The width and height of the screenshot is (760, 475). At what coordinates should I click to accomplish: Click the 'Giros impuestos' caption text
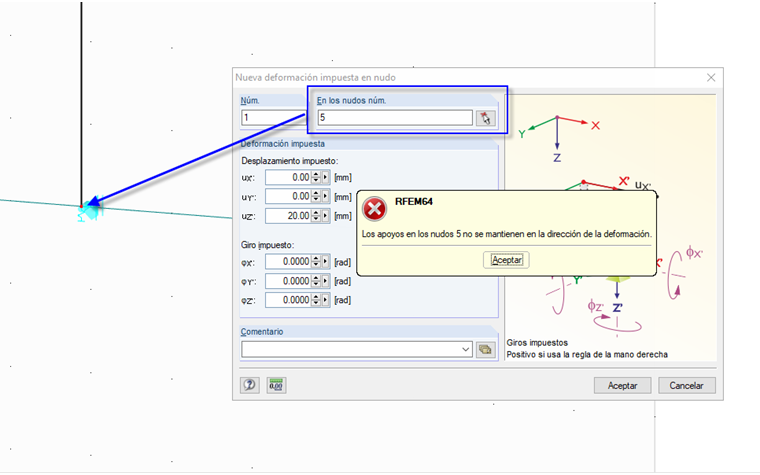point(537,343)
